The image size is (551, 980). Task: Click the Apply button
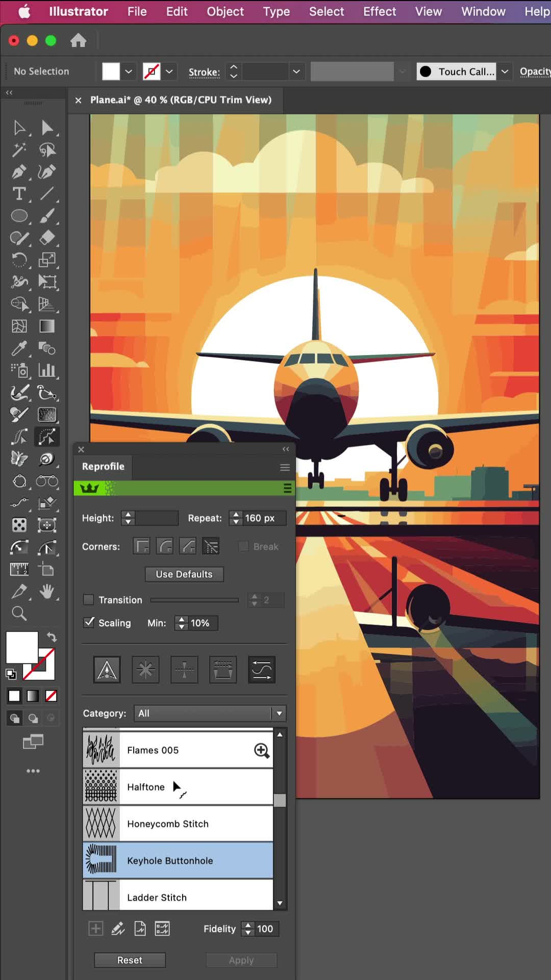(x=241, y=960)
